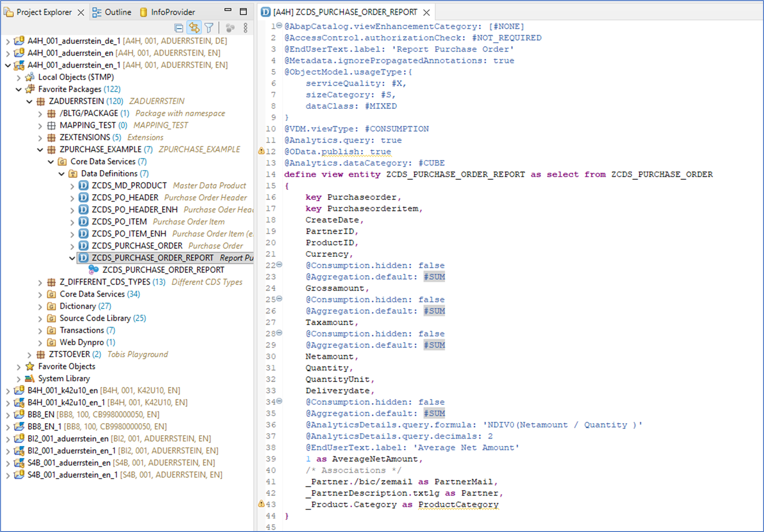764x532 pixels.
Task: Click the ZCDS_PO_ITEM data definition icon
Action: (x=84, y=222)
